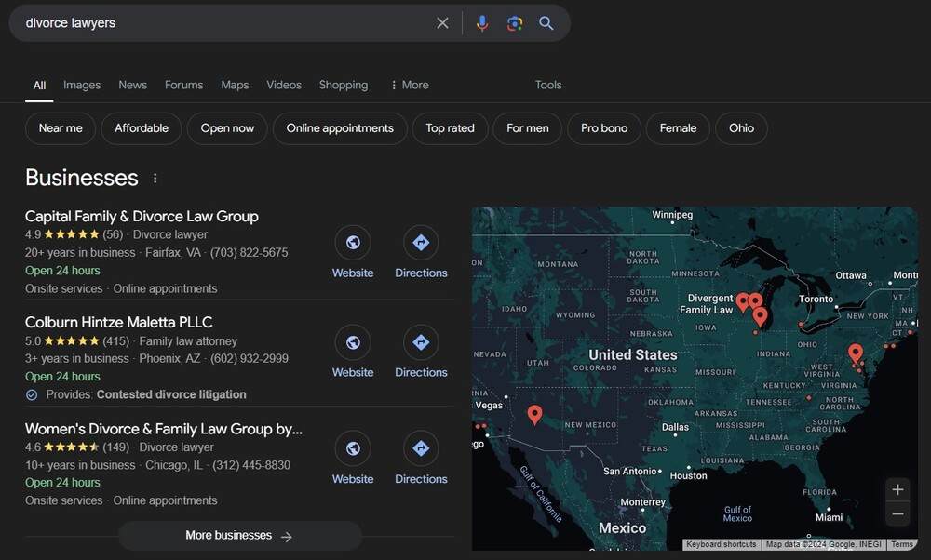Switch to the Maps tab
931x560 pixels.
point(235,85)
